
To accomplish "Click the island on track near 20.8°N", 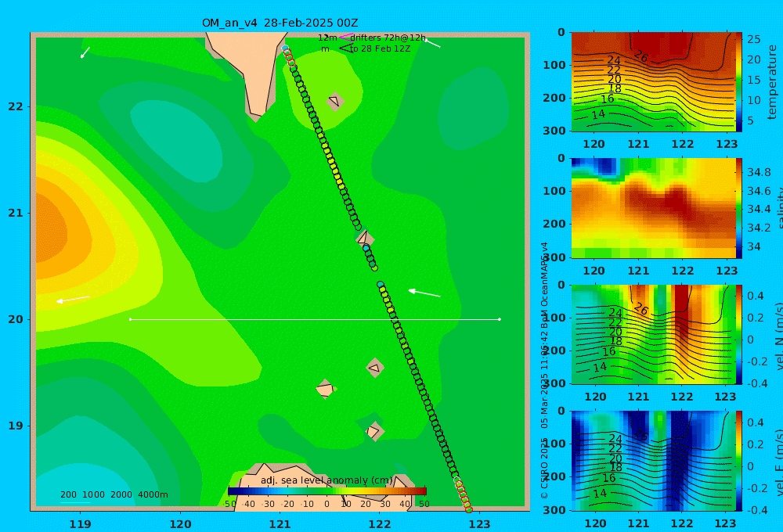I will click(x=365, y=238).
